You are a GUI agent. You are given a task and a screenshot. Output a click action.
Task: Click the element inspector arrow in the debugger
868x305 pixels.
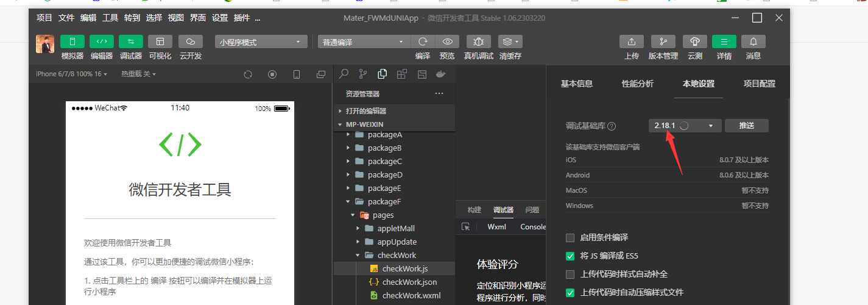[x=466, y=226]
